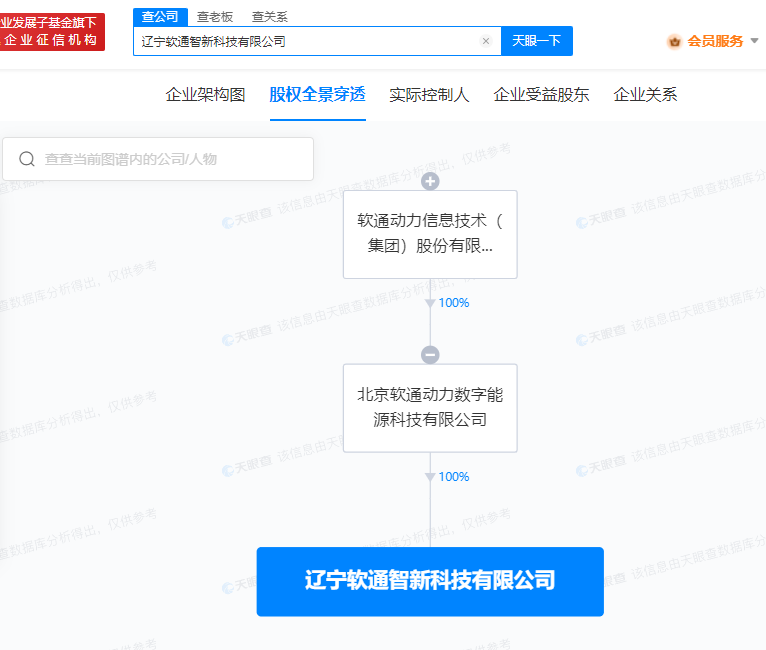
Task: Click the 100% label above 辽宁软通智新
Action: coord(454,477)
